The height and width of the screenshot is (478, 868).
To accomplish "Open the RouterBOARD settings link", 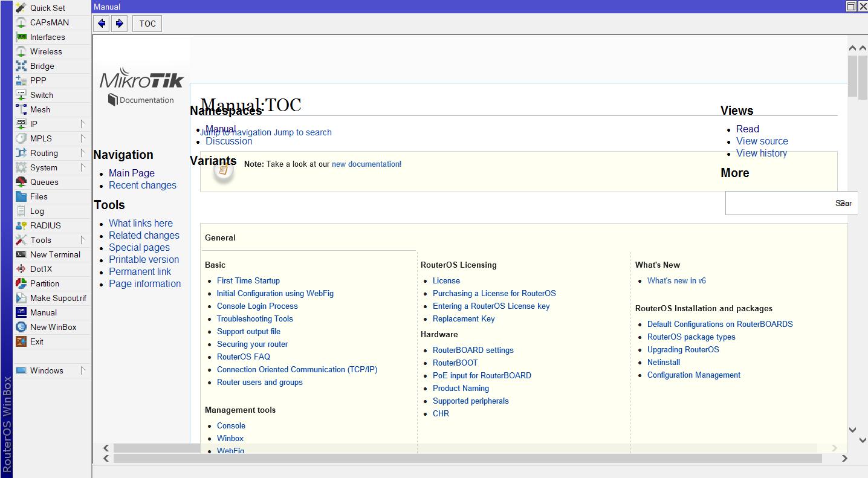I will point(473,350).
